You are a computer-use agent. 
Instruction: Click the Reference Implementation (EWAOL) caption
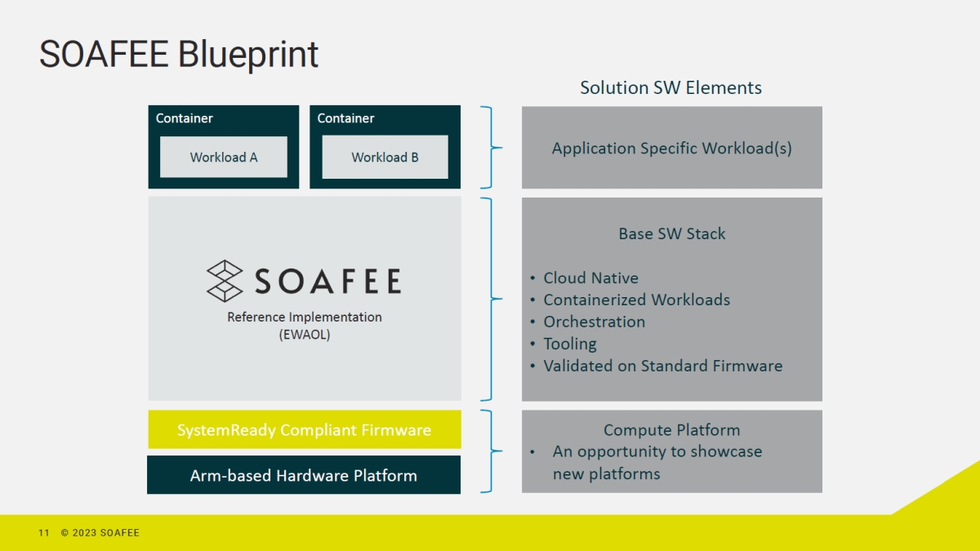tap(304, 325)
